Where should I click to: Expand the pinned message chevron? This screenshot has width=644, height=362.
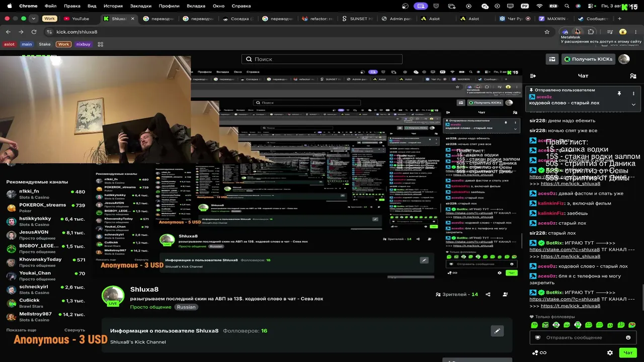633,105
